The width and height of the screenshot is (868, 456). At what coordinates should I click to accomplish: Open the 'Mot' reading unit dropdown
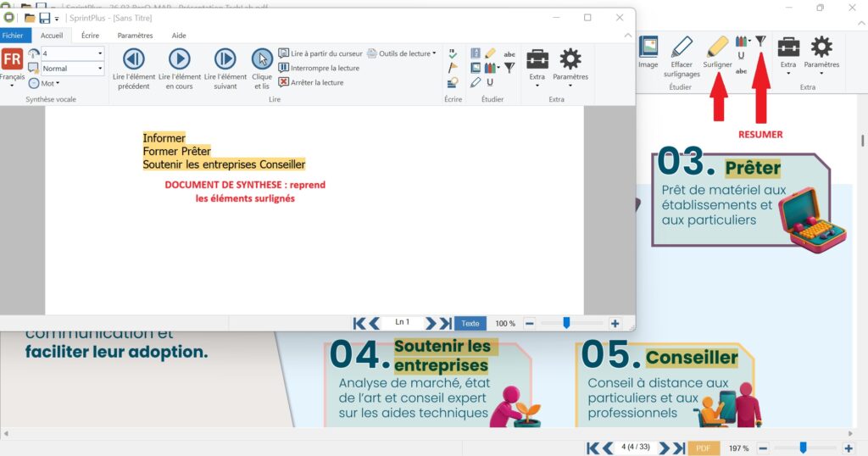[45, 83]
